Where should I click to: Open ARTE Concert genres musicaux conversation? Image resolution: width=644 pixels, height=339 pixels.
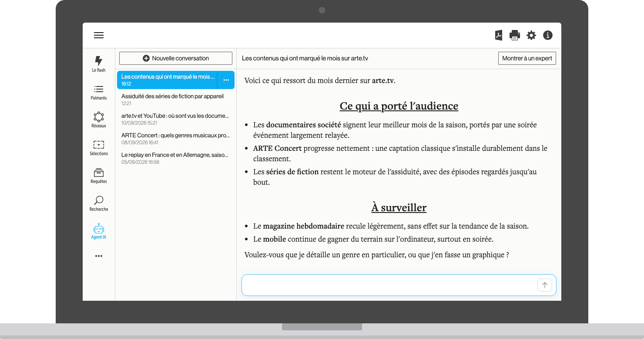[x=176, y=139]
